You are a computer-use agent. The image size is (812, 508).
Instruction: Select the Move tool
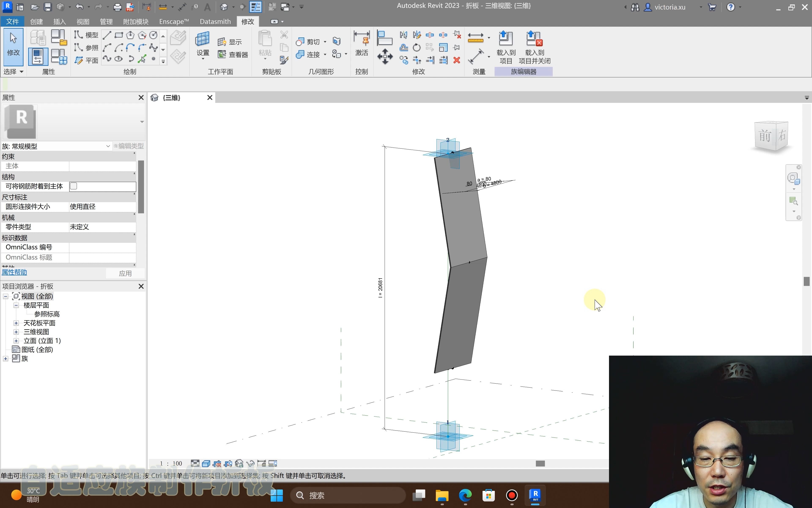tap(385, 57)
